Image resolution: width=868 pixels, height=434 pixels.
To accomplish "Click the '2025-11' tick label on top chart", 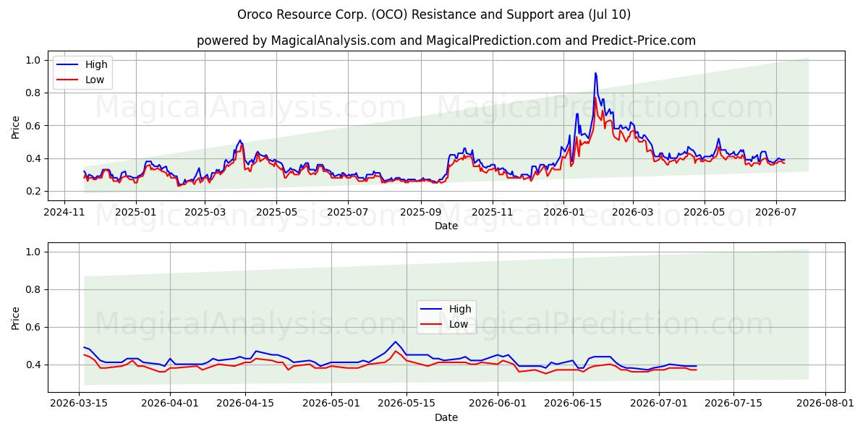I will pos(492,212).
